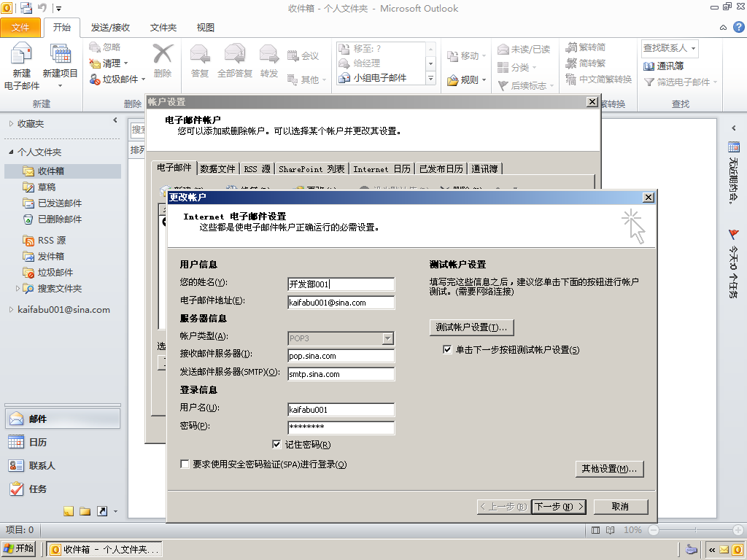Click 测试帐户设置(T)... button
747x560 pixels.
point(472,327)
